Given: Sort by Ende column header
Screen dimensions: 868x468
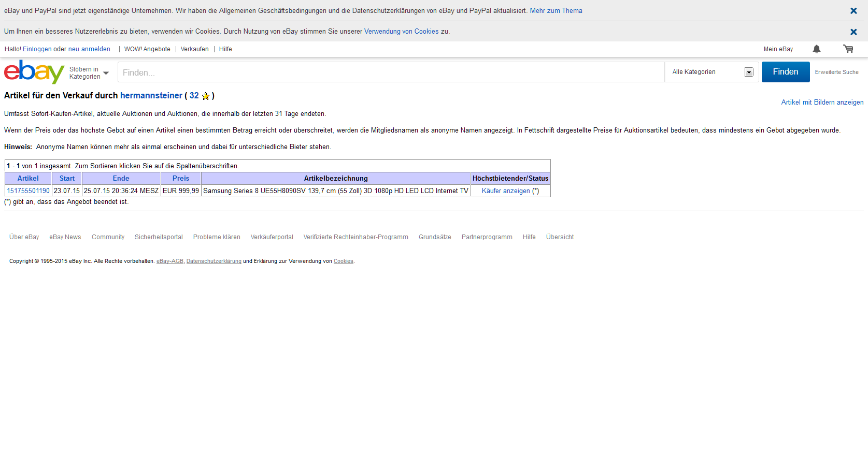Looking at the screenshot, I should tap(121, 178).
